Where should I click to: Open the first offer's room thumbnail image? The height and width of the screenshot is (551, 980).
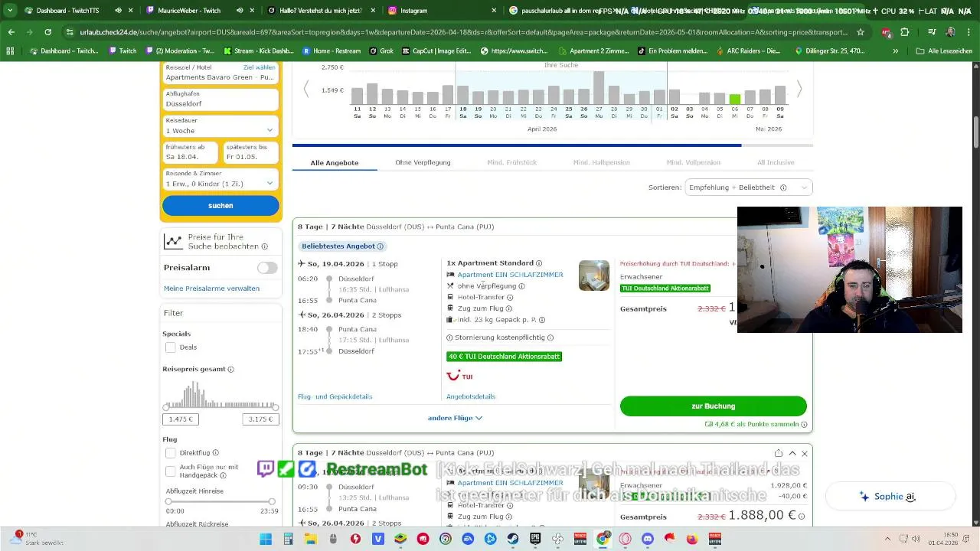point(594,275)
